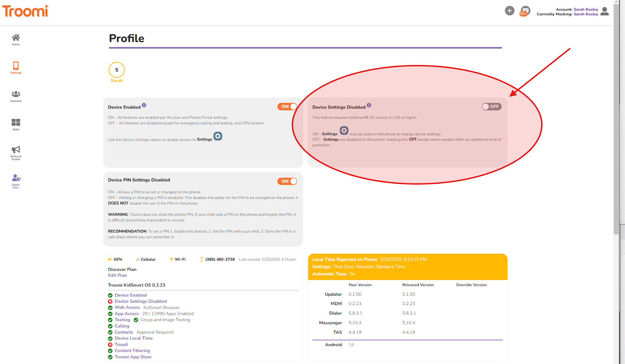625x364 pixels.
Task: Click Currently Mocking Sarah Keeley name
Action: (x=586, y=14)
